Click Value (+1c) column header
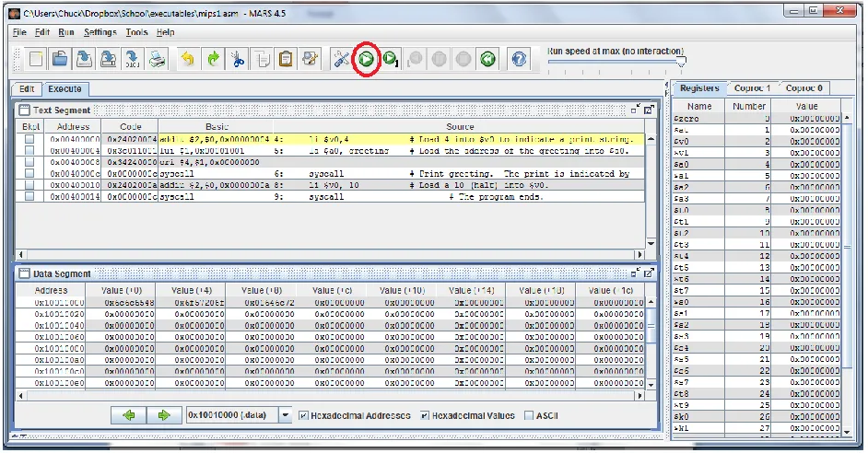The height and width of the screenshot is (453, 868). coord(609,290)
